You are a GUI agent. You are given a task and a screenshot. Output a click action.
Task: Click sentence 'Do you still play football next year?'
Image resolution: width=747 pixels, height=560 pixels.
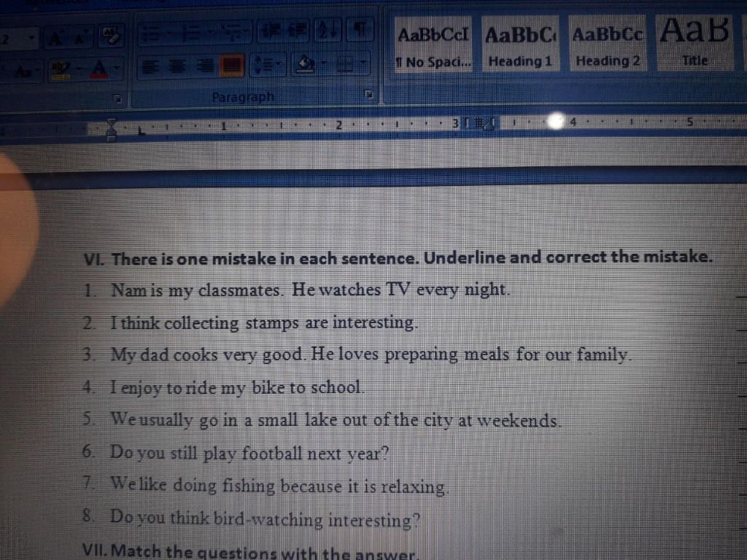pos(249,453)
